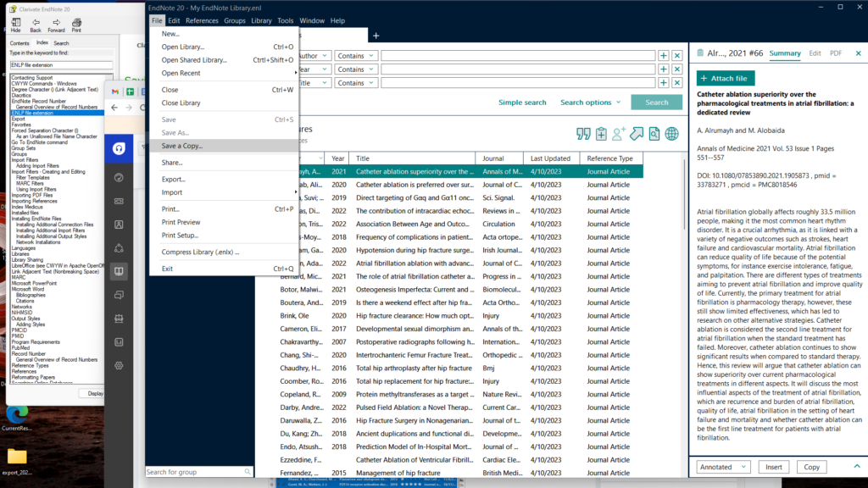
Task: Click the Back arrow in the help window
Action: pyautogui.click(x=35, y=25)
